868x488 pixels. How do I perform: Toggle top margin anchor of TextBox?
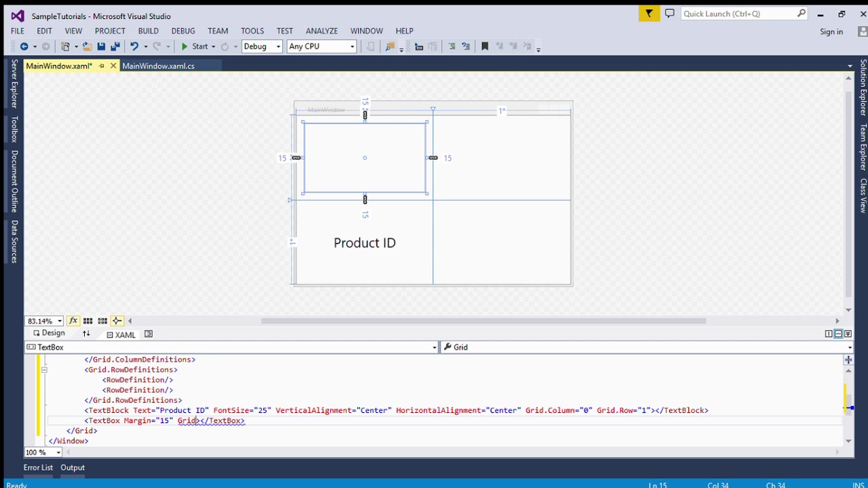coord(365,115)
